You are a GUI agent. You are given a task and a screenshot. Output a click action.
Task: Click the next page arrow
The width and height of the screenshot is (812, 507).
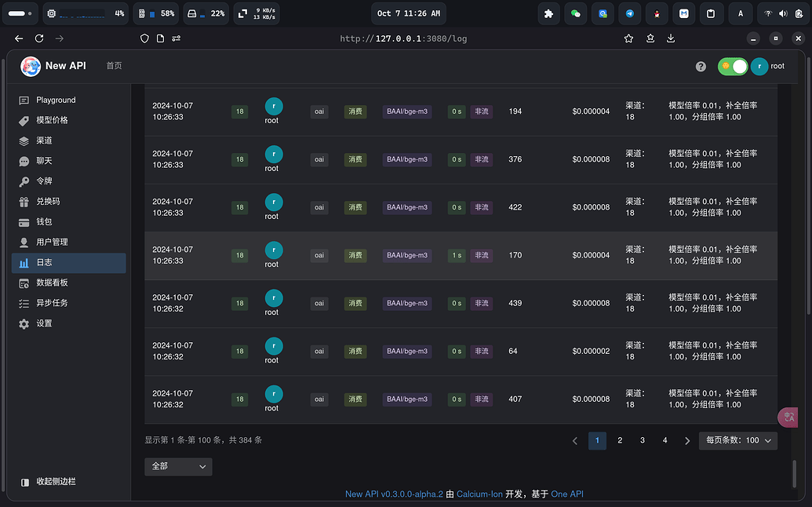(x=687, y=441)
